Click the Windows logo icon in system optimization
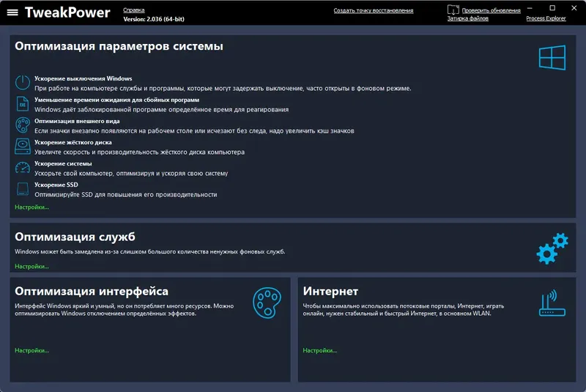586x392 pixels. (552, 58)
